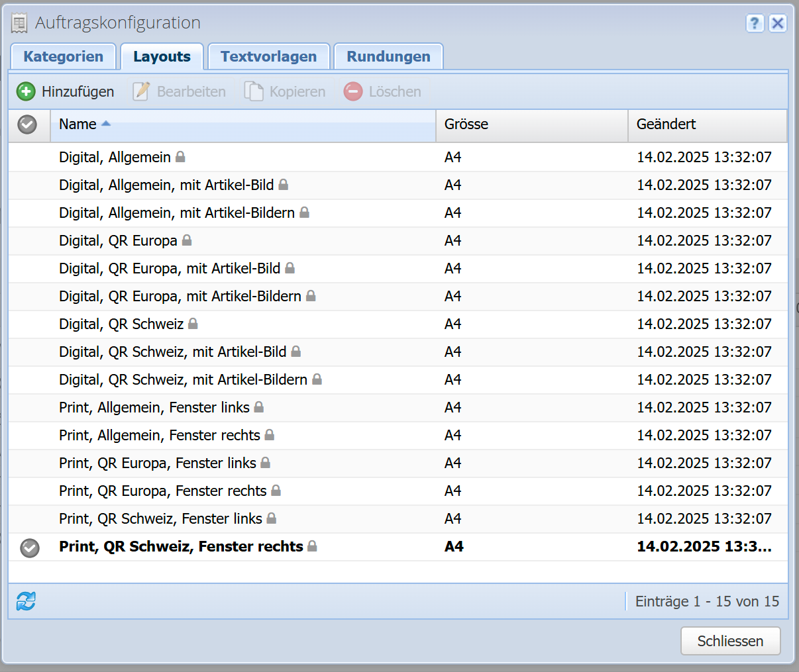Screen dimensions: 799x672
Task: Open help with the question mark icon
Action: [755, 23]
